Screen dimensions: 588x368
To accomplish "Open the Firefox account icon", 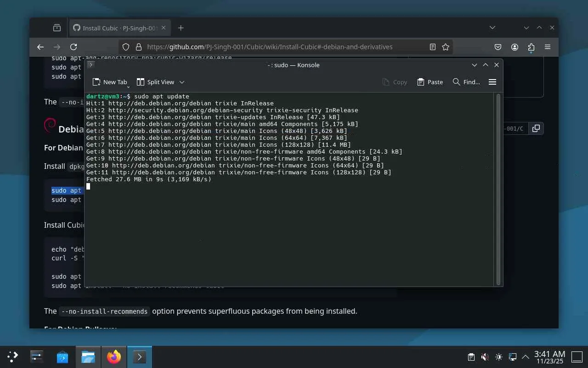I will tap(515, 47).
